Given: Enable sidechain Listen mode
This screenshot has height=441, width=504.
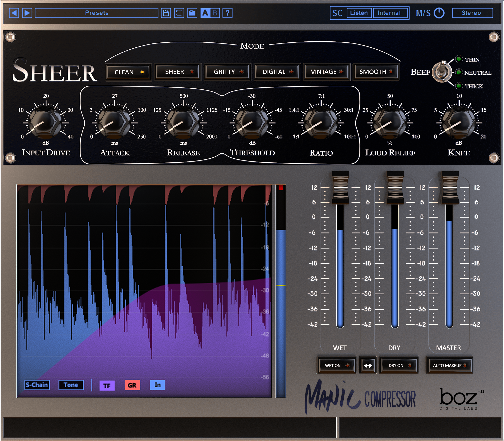Looking at the screenshot, I should tap(360, 13).
